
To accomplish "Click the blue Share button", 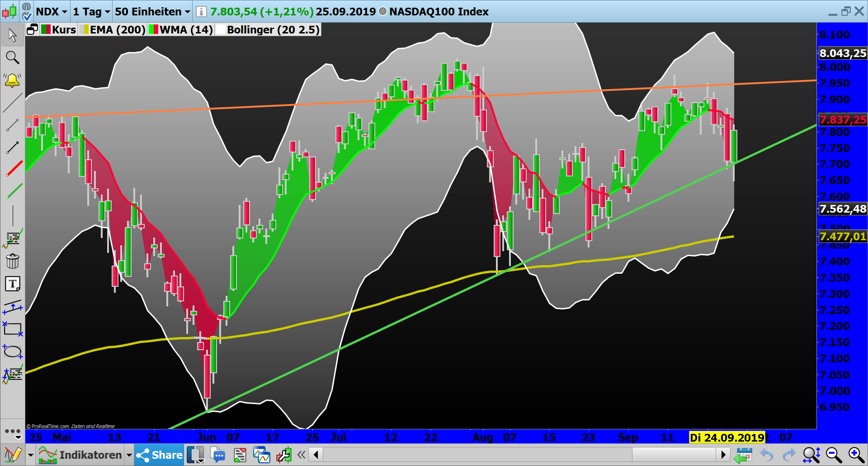I will click(159, 455).
